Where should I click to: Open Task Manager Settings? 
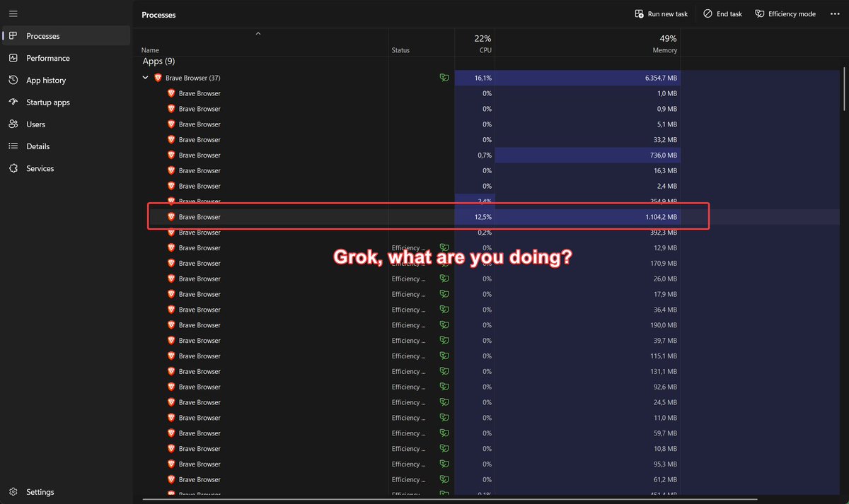click(66, 492)
